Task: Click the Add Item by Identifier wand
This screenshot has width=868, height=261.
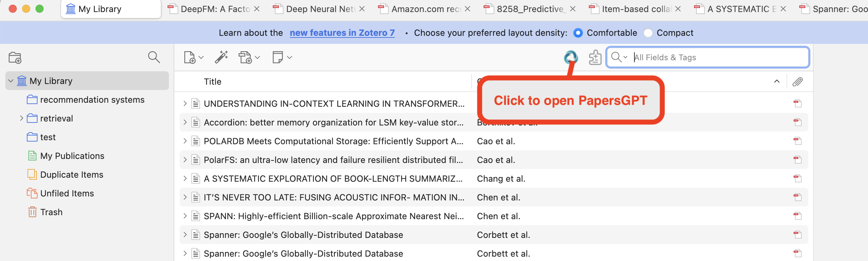Action: [222, 57]
